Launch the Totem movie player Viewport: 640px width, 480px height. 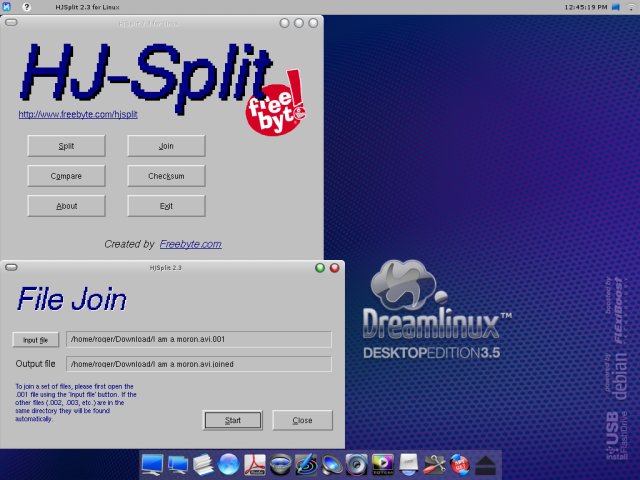(x=382, y=465)
